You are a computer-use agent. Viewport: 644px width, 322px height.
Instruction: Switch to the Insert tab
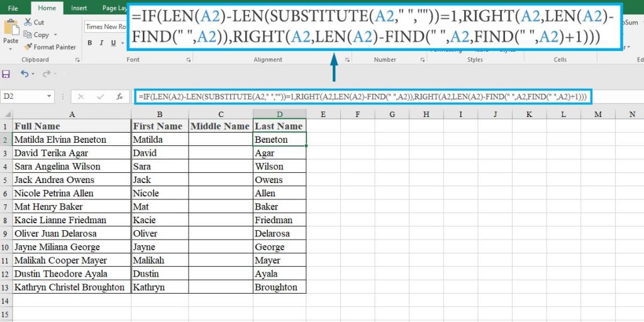79,8
